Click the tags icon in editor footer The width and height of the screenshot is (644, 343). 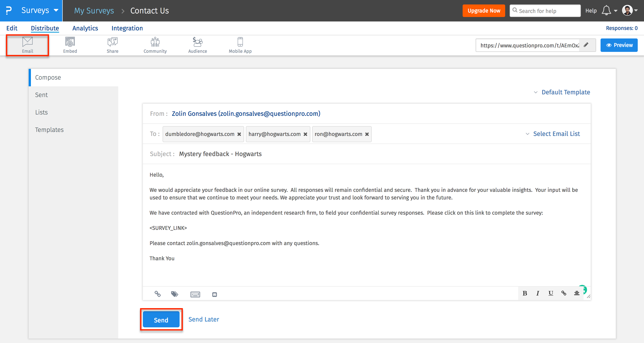(x=174, y=294)
